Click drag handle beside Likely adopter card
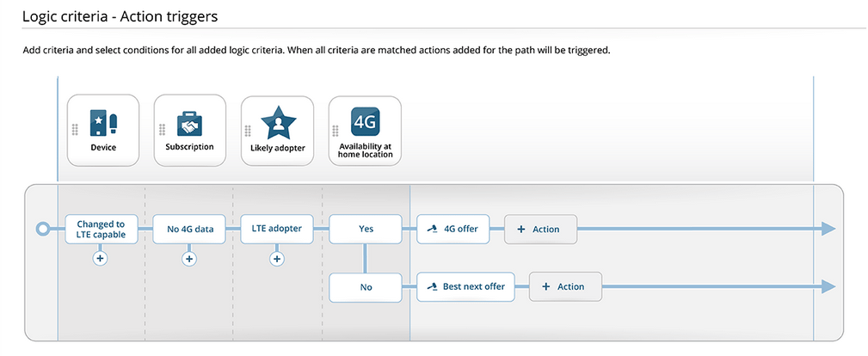This screenshot has width=868, height=356. coord(249,131)
